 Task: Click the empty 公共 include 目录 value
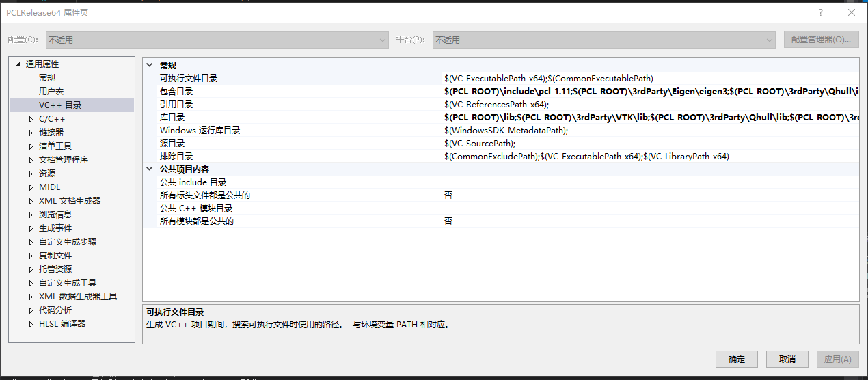click(x=650, y=182)
